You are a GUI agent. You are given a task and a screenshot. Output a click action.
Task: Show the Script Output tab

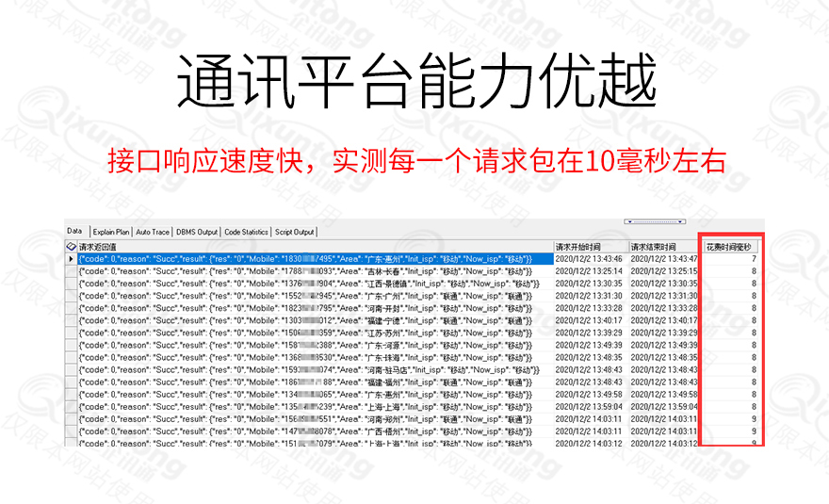pyautogui.click(x=294, y=231)
